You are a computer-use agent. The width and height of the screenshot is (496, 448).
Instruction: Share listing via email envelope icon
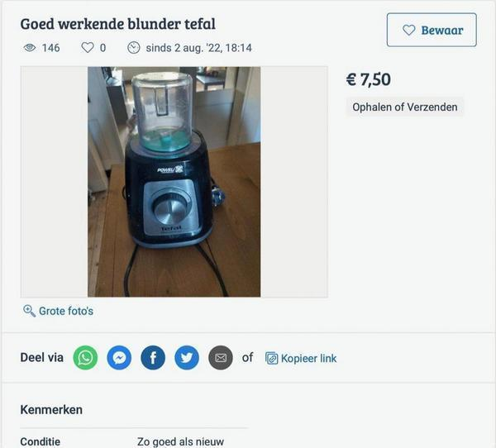coord(221,358)
